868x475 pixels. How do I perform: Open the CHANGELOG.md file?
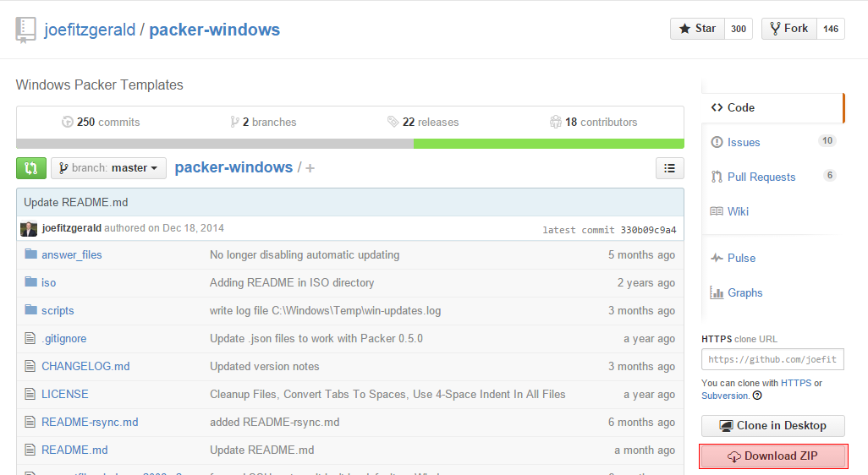[x=85, y=366]
